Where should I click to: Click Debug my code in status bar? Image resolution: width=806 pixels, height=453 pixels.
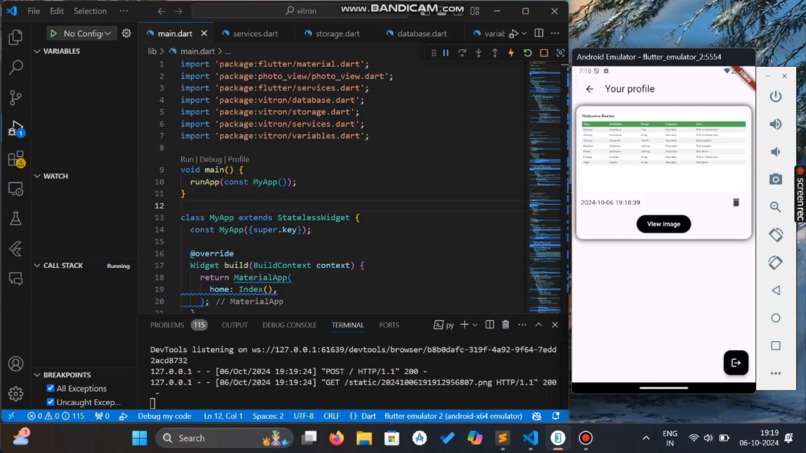[164, 416]
